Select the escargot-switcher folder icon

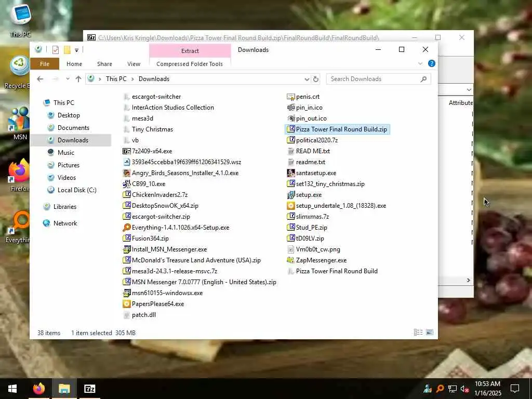pyautogui.click(x=127, y=97)
